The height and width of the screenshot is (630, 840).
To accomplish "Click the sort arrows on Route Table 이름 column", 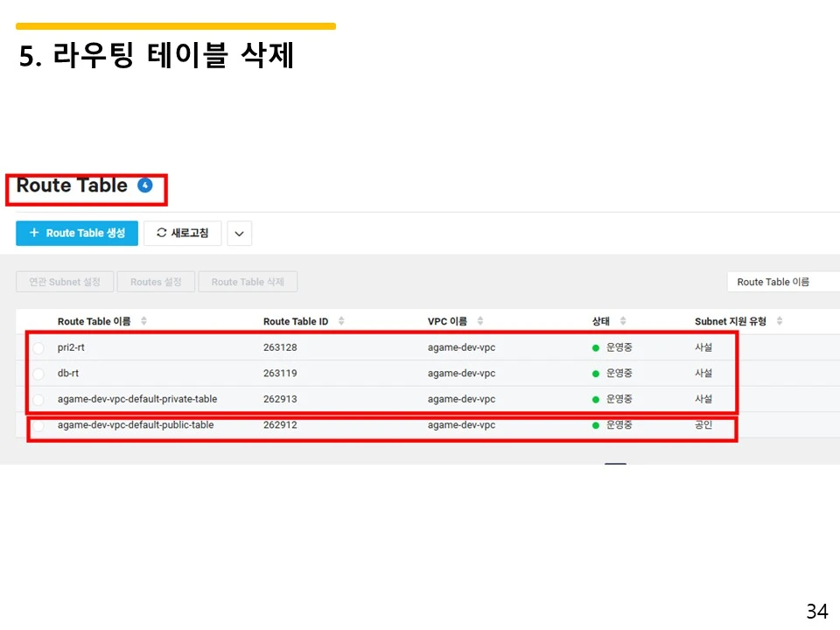I will pos(144,321).
